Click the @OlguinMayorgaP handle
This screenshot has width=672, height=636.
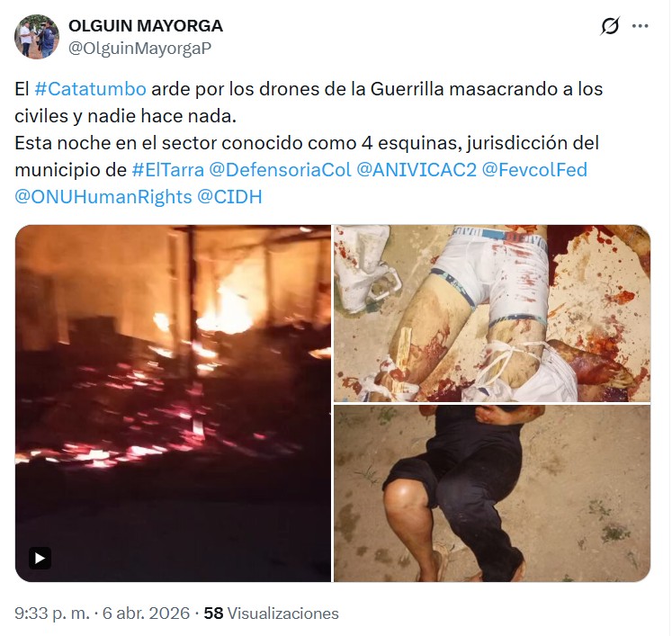tap(139, 49)
